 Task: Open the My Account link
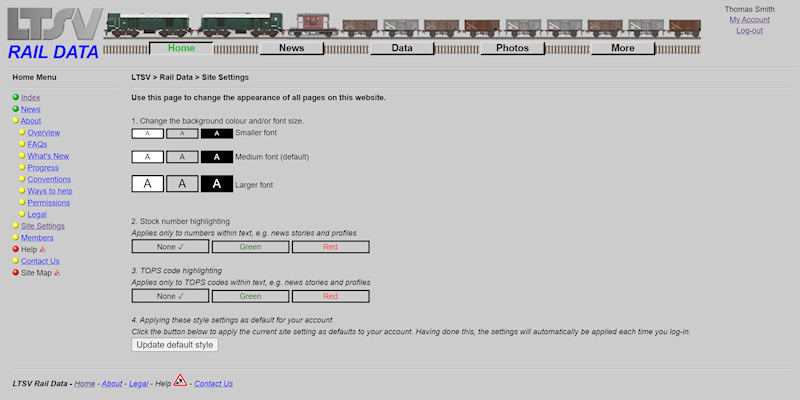pyautogui.click(x=749, y=20)
